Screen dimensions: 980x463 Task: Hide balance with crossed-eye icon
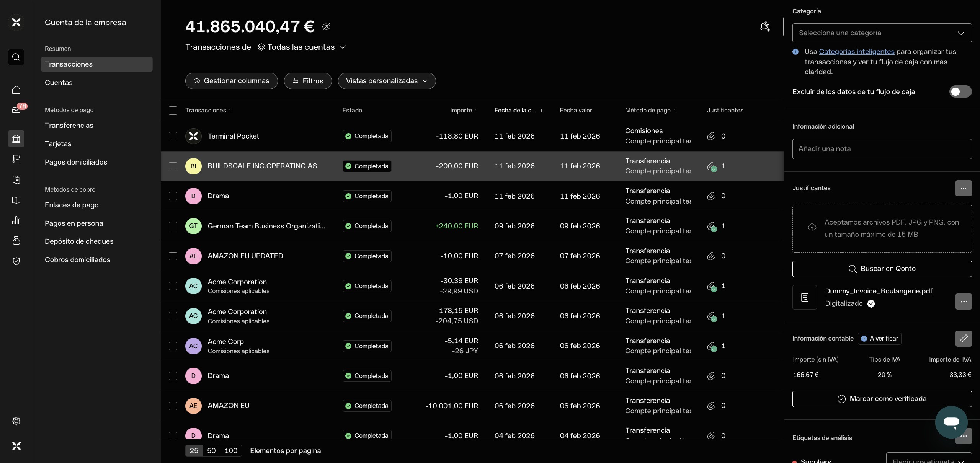pyautogui.click(x=326, y=27)
